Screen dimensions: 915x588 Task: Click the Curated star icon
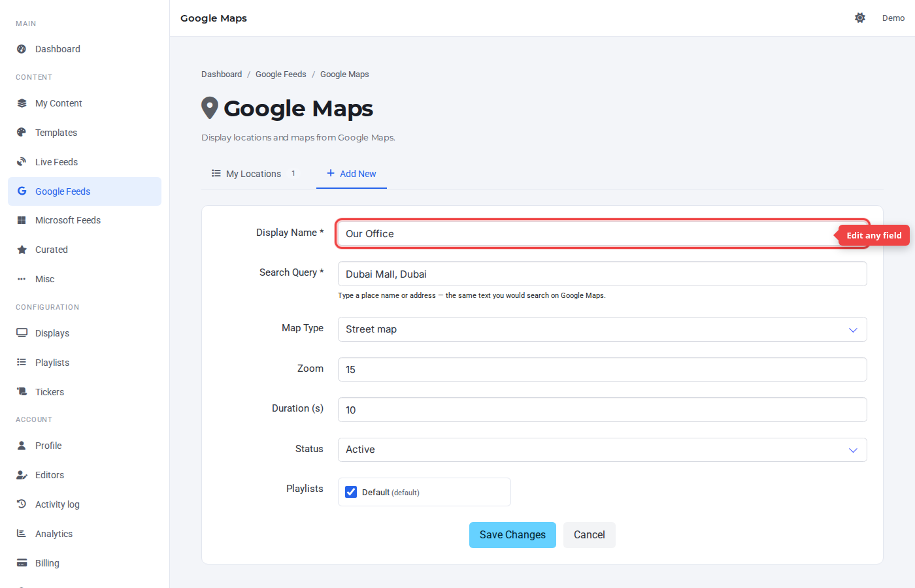pos(22,250)
